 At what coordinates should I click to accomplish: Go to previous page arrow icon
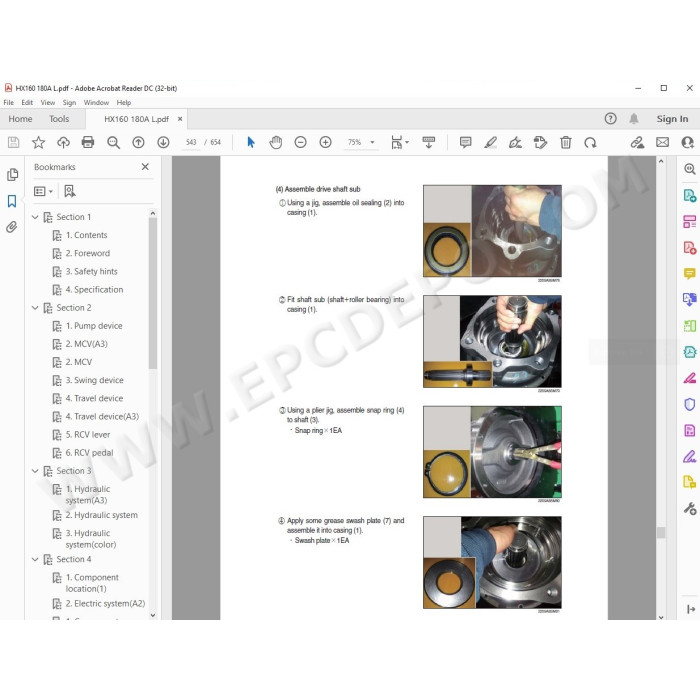(x=138, y=142)
